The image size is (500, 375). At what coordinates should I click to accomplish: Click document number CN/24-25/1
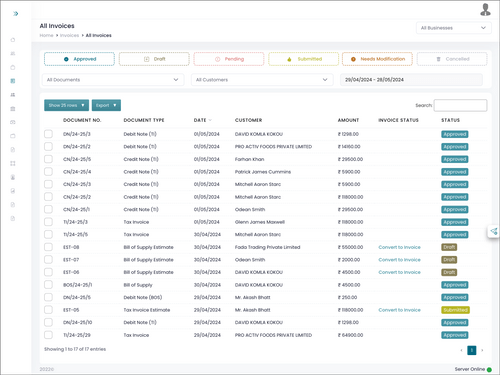click(x=76, y=210)
